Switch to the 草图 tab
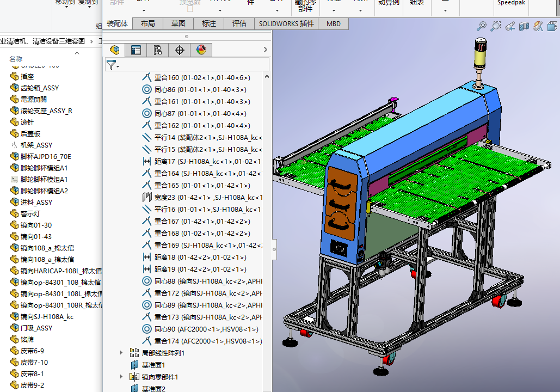The width and height of the screenshot is (560, 392). pyautogui.click(x=178, y=23)
